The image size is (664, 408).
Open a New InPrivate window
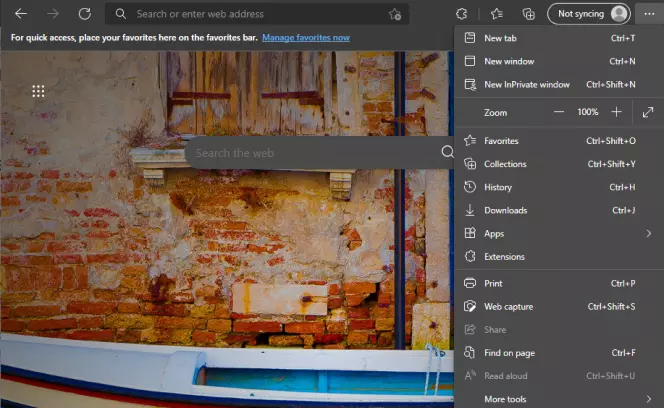point(559,85)
